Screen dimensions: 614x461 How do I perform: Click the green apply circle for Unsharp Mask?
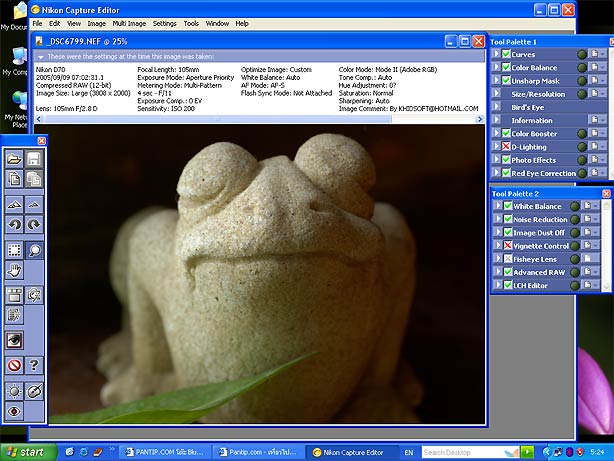(x=582, y=81)
